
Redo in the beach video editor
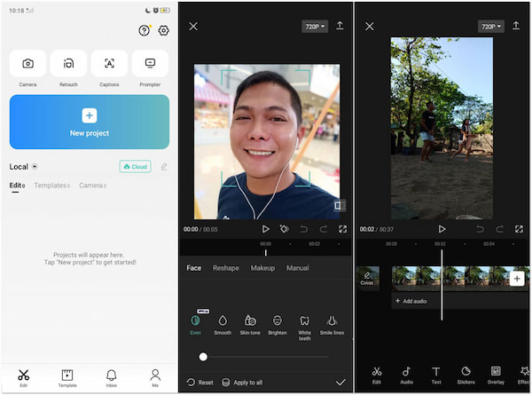(x=499, y=229)
